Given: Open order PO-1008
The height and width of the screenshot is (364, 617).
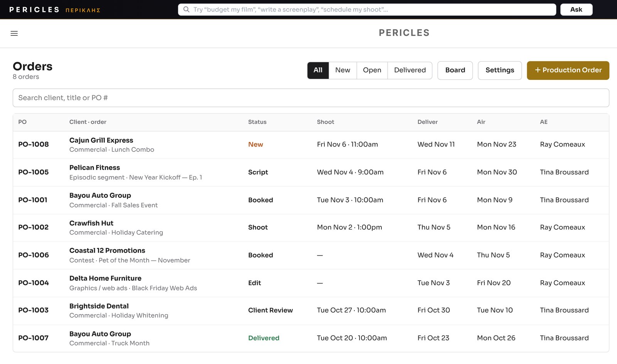Looking at the screenshot, I should (x=34, y=145).
